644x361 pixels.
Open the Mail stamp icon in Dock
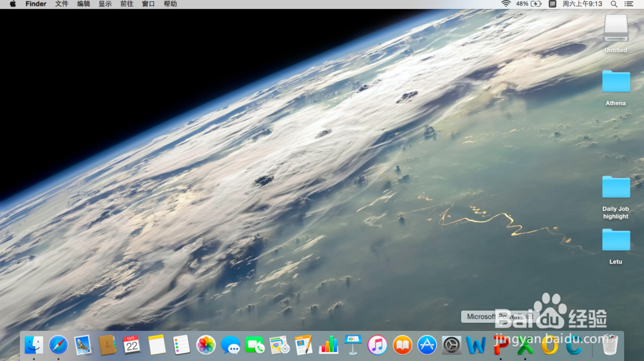pos(83,344)
